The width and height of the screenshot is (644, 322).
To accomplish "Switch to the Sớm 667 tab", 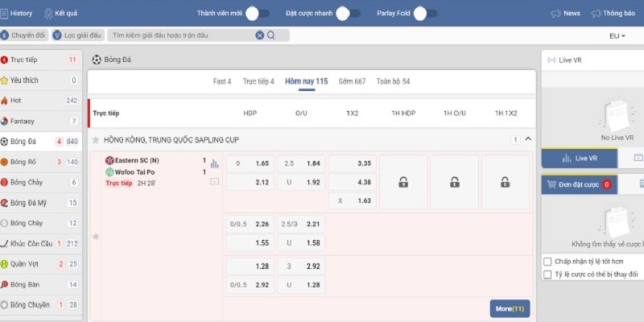I will tap(352, 81).
